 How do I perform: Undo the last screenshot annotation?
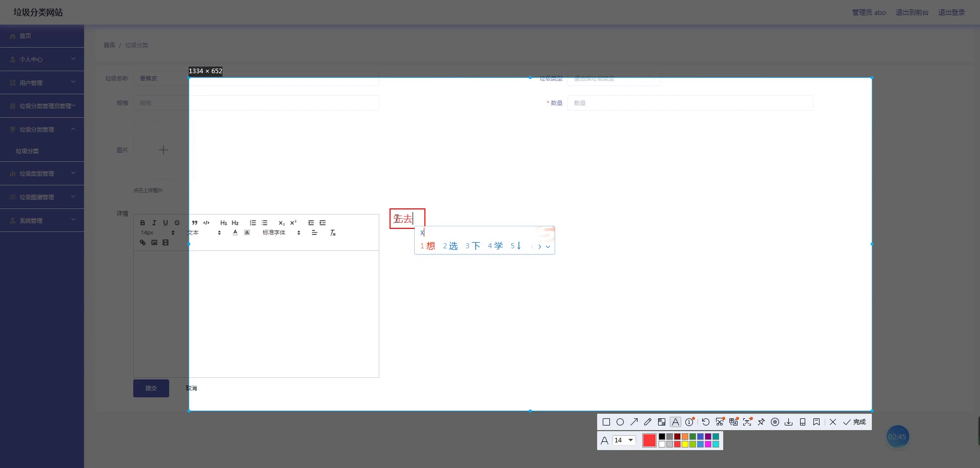pyautogui.click(x=706, y=422)
